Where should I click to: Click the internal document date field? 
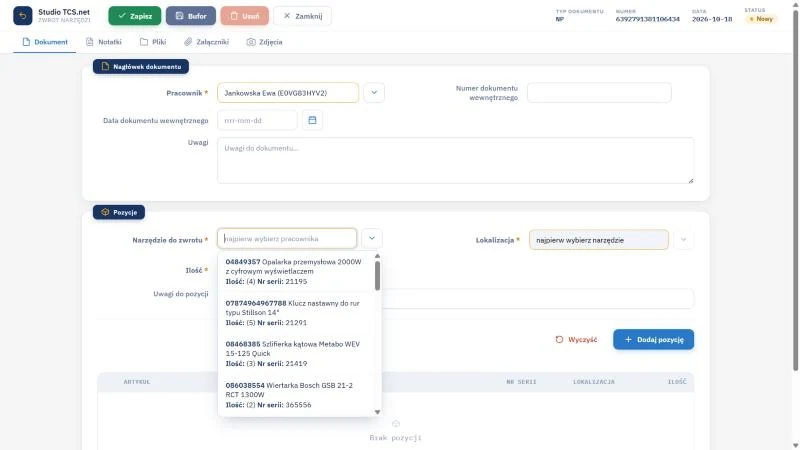tap(257, 120)
